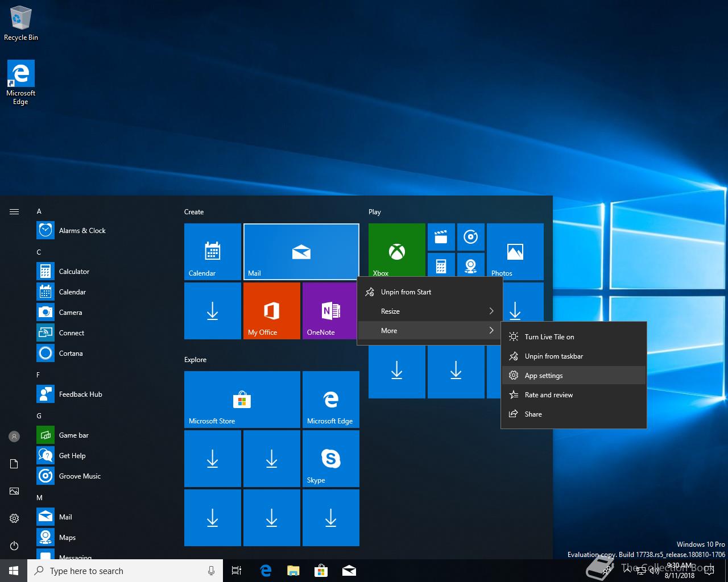This screenshot has height=582, width=728.
Task: Select the Microsoft Edge desktop shortcut
Action: (x=21, y=83)
